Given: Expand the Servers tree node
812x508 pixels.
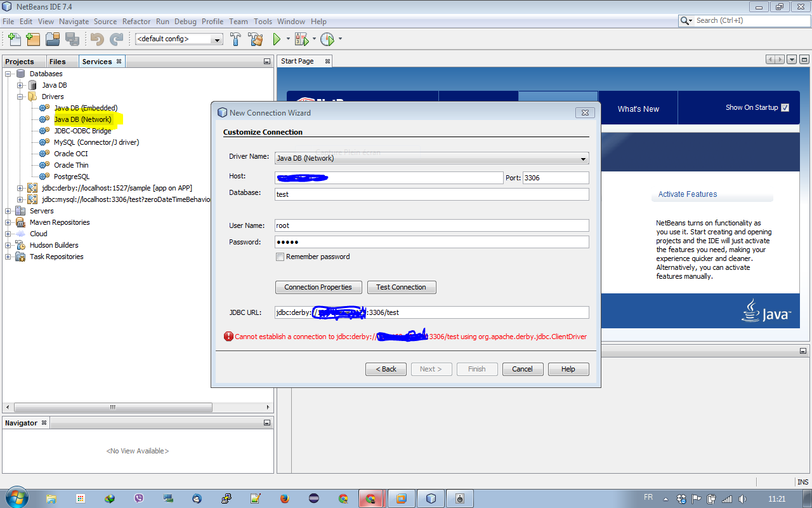Looking at the screenshot, I should point(8,211).
